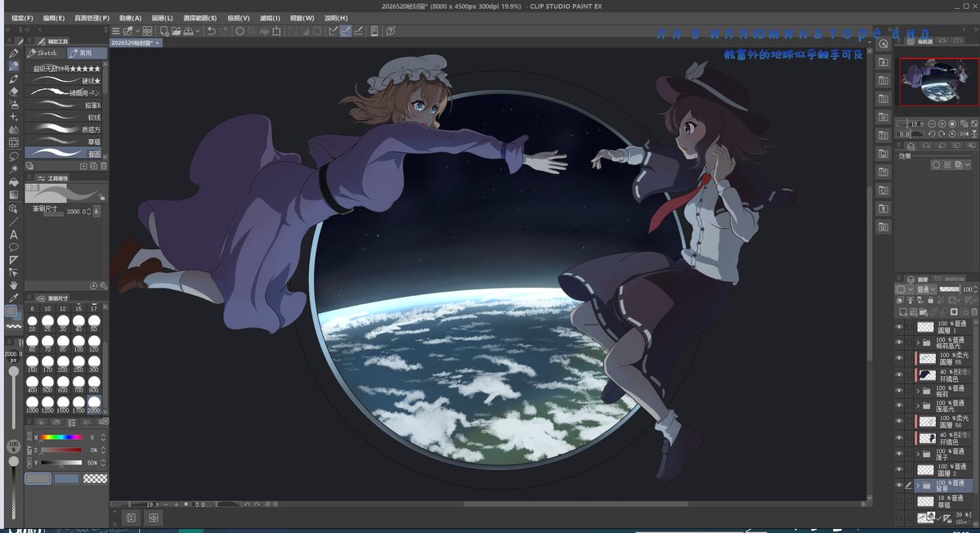980x533 pixels.
Task: Click the magnifier quick access icon at top right
Action: (883, 44)
